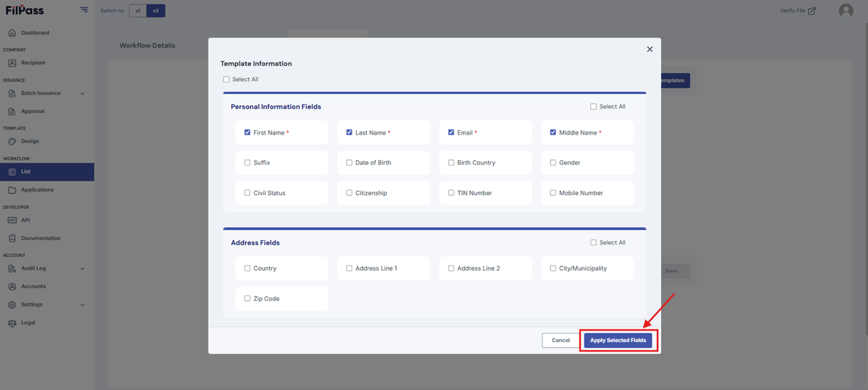Click the Approval document icon

click(x=12, y=111)
